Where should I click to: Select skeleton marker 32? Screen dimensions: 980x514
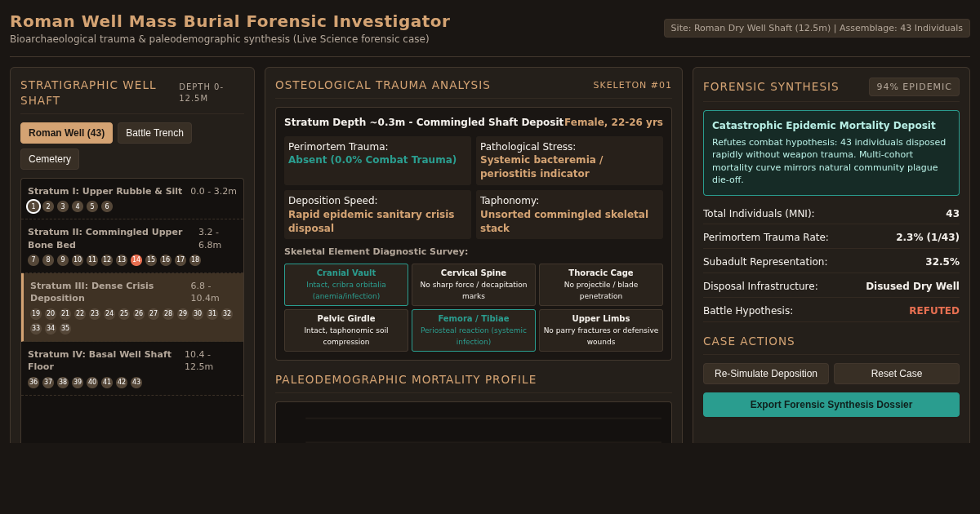pos(227,314)
